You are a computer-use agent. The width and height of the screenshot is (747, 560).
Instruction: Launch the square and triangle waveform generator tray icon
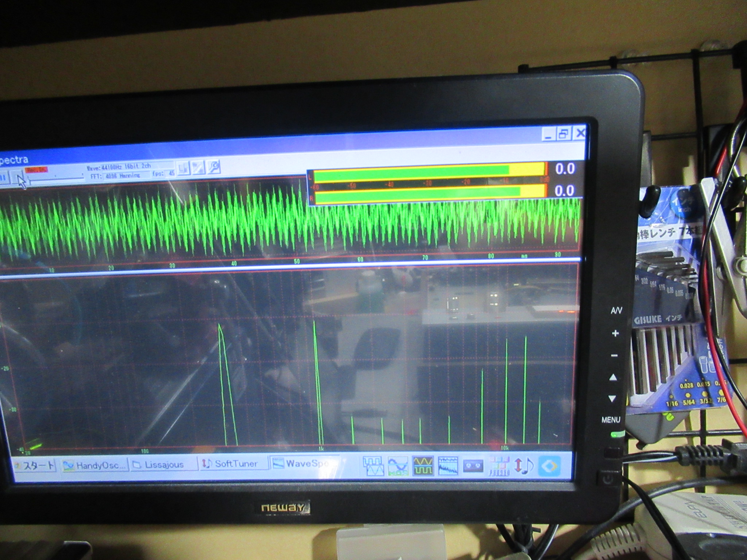(374, 466)
